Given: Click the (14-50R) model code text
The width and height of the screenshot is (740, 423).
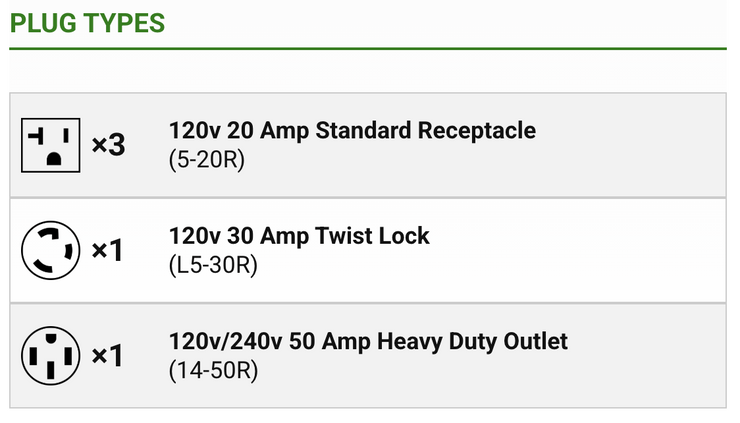Looking at the screenshot, I should tap(213, 370).
